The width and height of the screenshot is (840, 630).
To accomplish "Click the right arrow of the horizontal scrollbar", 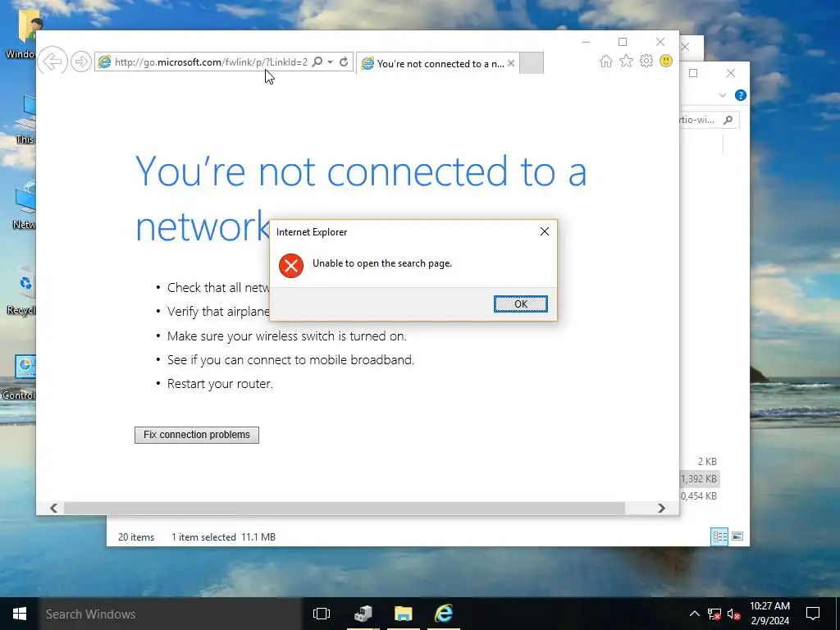I will [x=661, y=508].
